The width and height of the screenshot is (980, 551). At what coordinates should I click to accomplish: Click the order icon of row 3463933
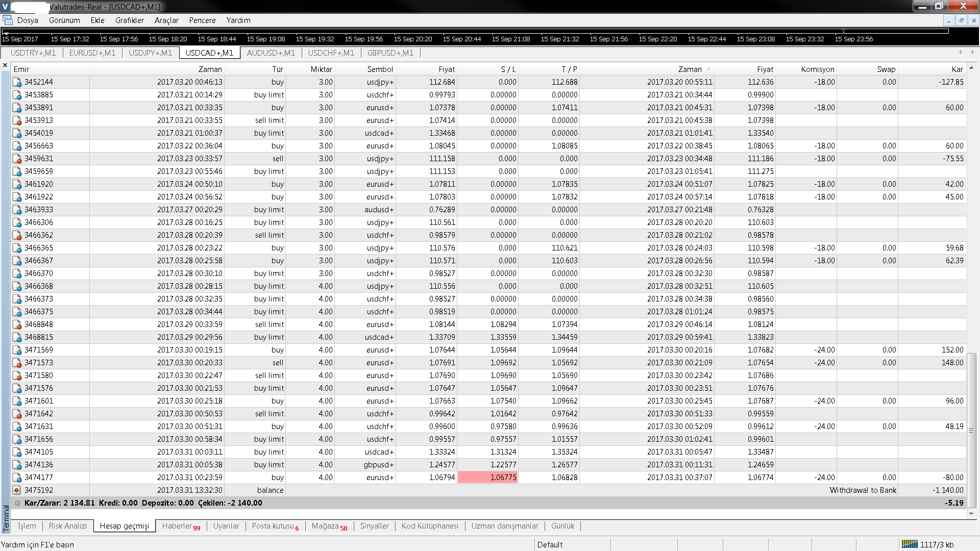(x=17, y=210)
